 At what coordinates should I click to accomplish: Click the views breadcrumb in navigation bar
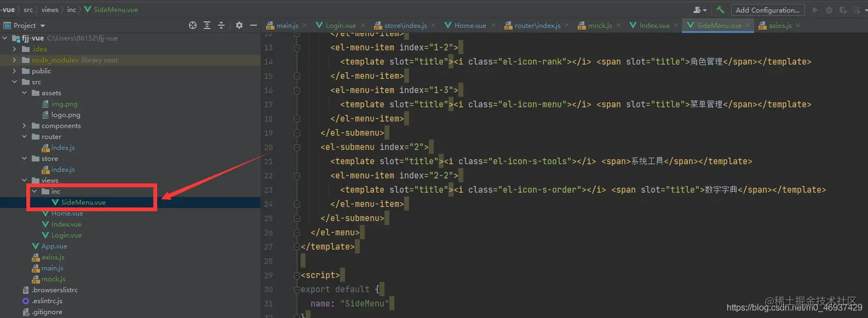[x=50, y=10]
